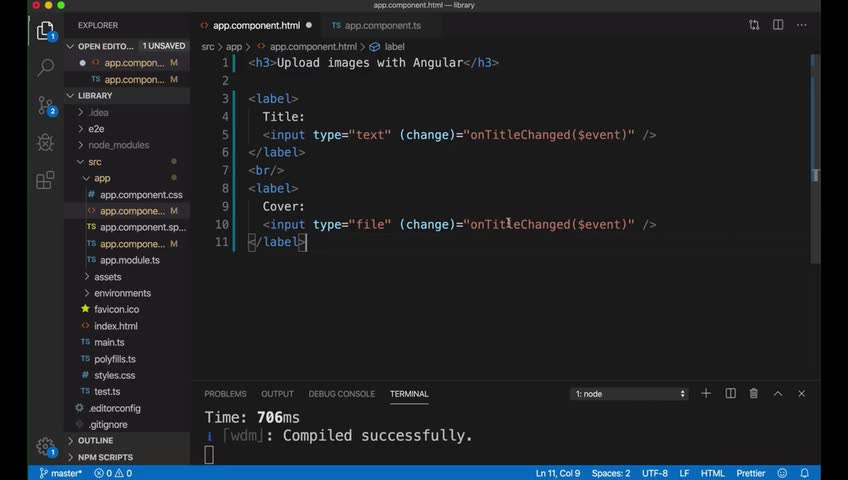Change end of line sequence LF

pyautogui.click(x=684, y=474)
